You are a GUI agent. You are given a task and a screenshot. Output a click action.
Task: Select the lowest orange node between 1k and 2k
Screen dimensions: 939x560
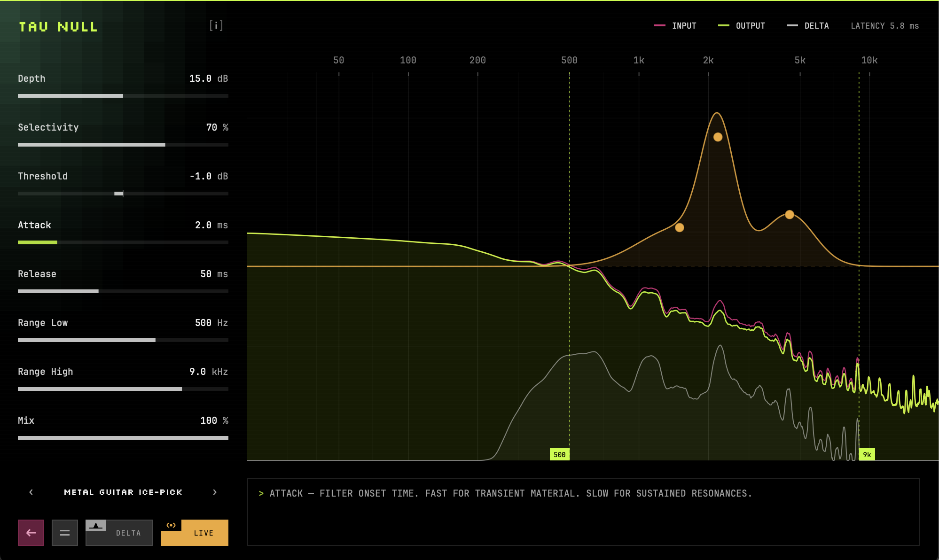(x=680, y=228)
